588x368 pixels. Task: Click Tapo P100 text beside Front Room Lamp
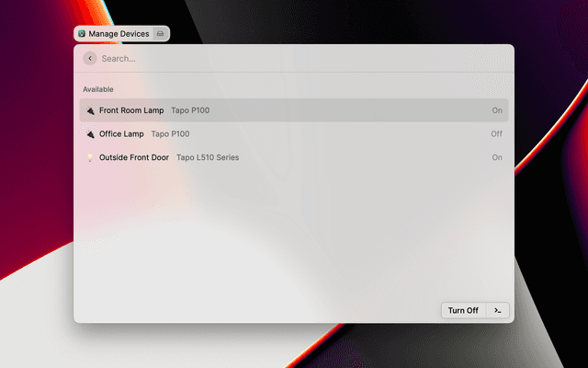[x=190, y=110]
